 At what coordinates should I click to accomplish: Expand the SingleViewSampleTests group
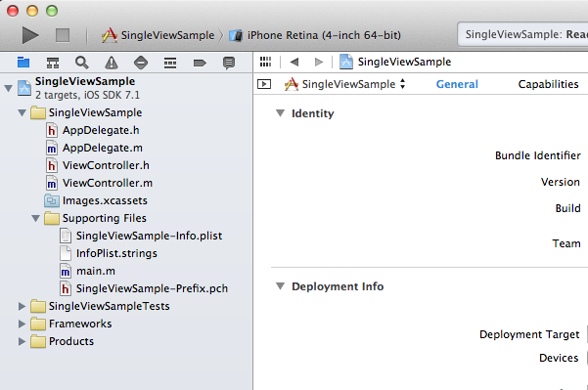point(22,306)
